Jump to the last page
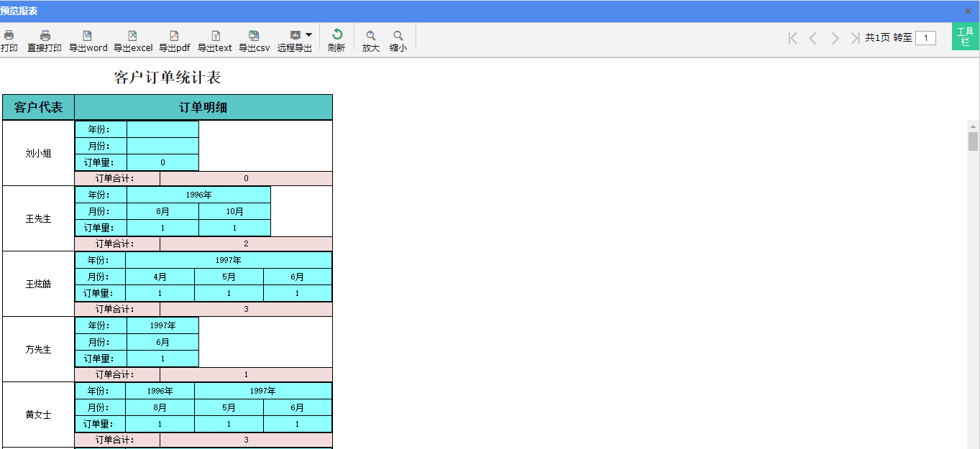This screenshot has width=980, height=449. tap(855, 38)
